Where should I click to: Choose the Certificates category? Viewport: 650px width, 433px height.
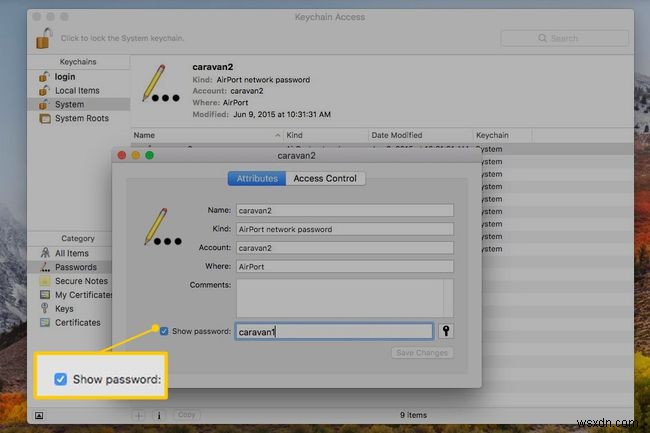click(x=78, y=322)
